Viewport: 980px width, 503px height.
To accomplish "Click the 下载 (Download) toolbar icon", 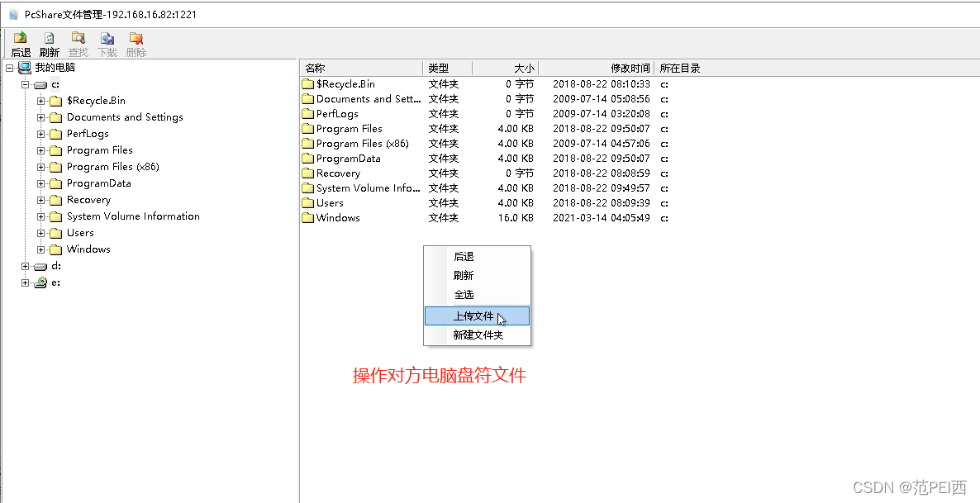I will pos(107,38).
